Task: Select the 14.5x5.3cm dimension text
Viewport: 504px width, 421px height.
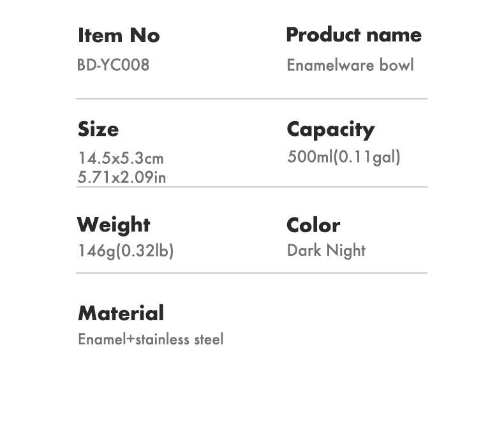Action: 121,158
